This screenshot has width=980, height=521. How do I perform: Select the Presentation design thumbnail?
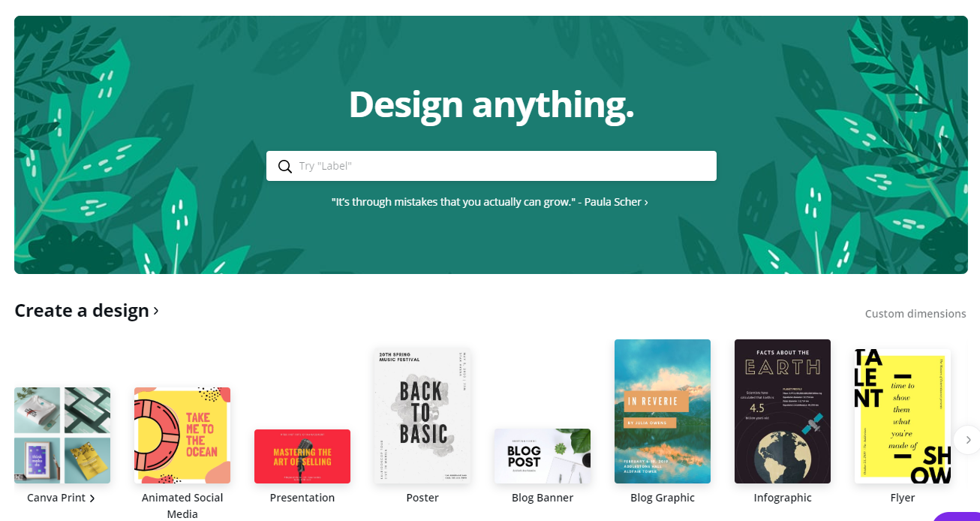click(302, 456)
